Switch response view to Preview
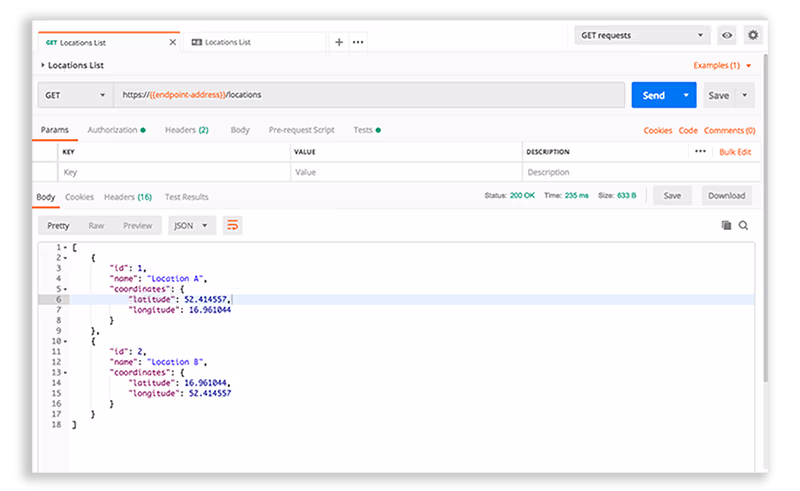The image size is (800, 491). (137, 225)
